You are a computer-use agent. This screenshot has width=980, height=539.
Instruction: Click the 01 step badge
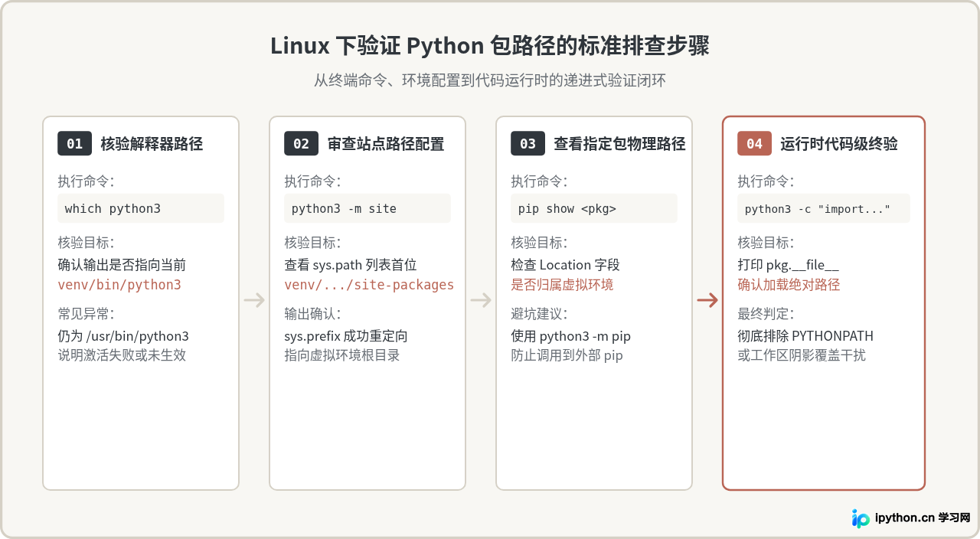74,144
